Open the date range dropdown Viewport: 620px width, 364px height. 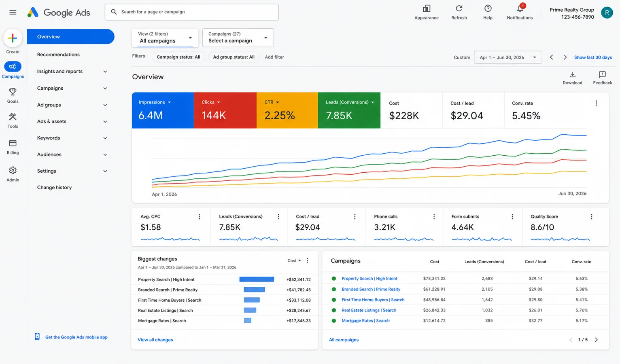[508, 57]
